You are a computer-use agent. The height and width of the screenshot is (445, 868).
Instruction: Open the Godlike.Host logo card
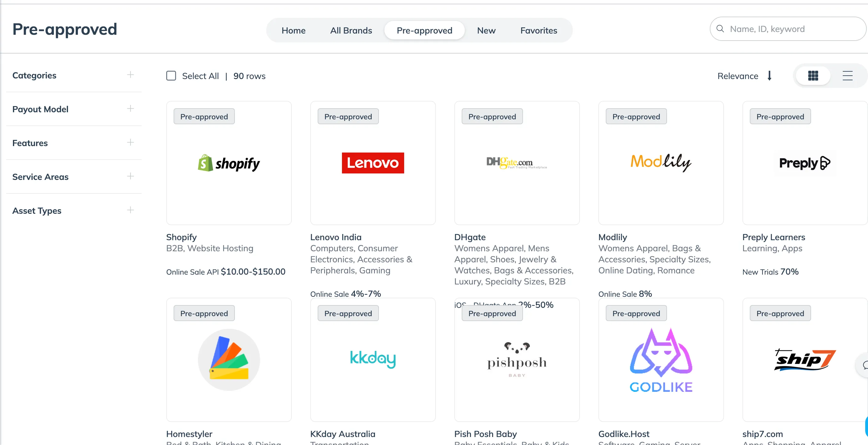pos(661,360)
